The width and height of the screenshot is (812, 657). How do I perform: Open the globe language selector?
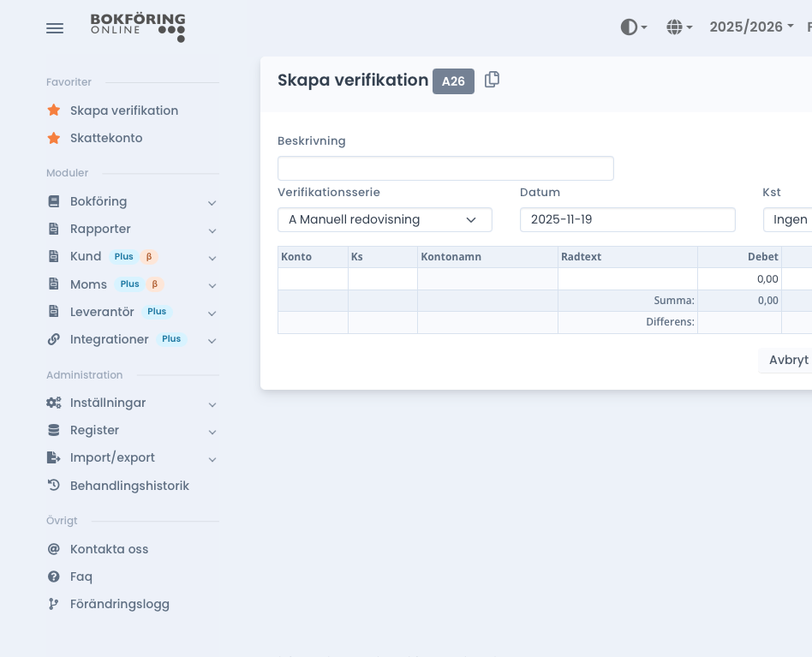click(679, 27)
